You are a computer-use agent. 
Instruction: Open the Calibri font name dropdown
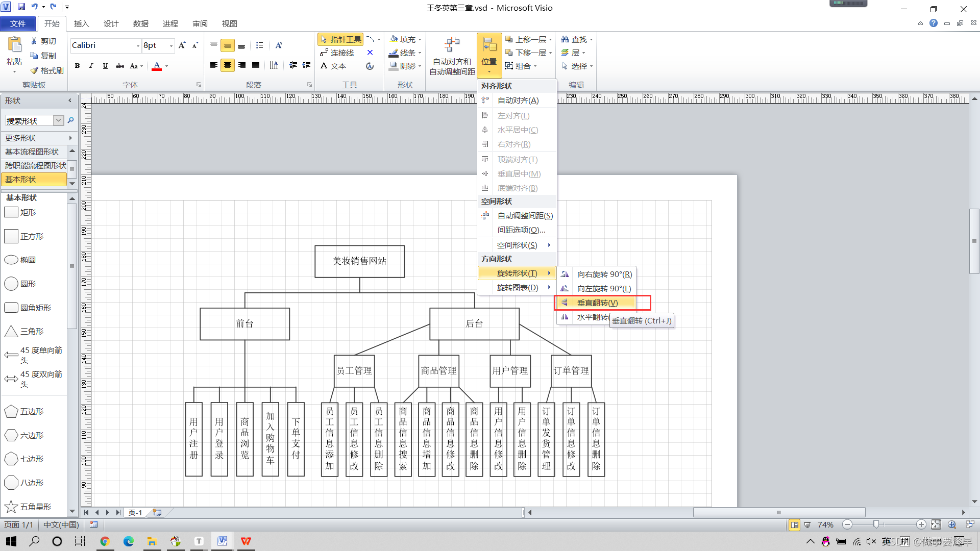138,46
